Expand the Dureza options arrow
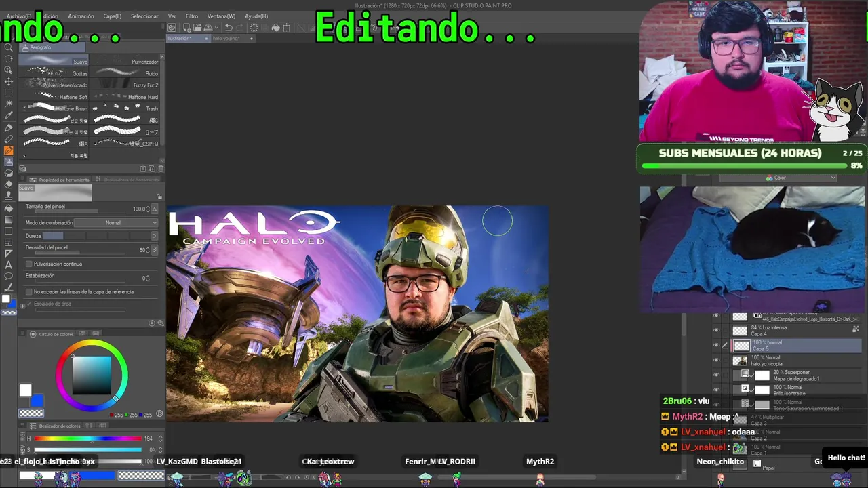 [154, 236]
